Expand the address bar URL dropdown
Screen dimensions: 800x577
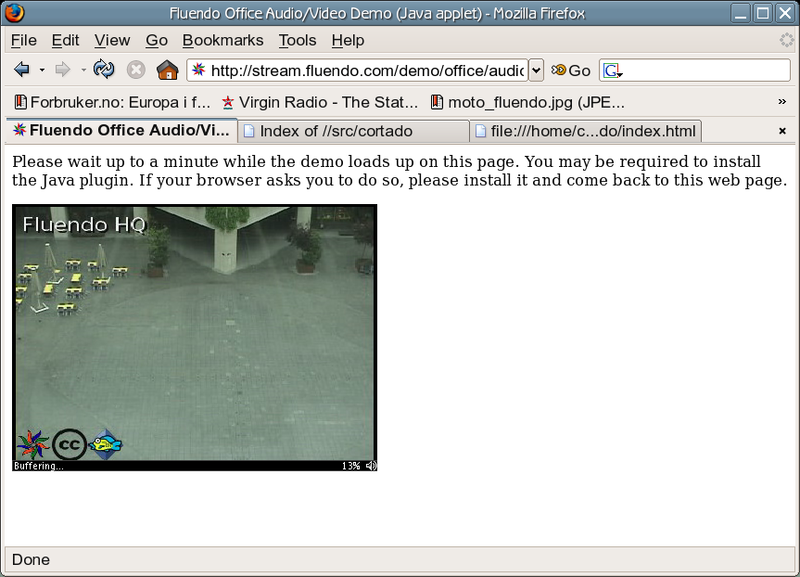tap(536, 70)
